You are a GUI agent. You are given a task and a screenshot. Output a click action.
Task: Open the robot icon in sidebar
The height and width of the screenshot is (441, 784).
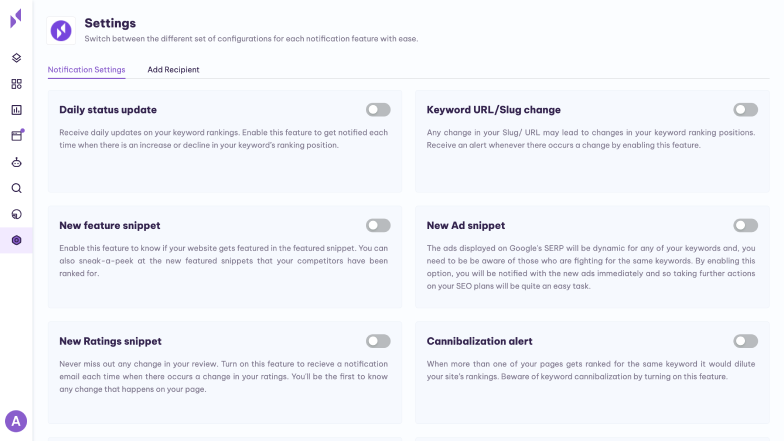click(16, 162)
